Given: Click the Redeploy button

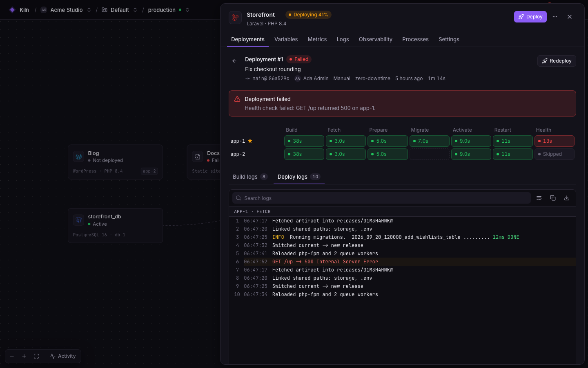Looking at the screenshot, I should [x=557, y=61].
